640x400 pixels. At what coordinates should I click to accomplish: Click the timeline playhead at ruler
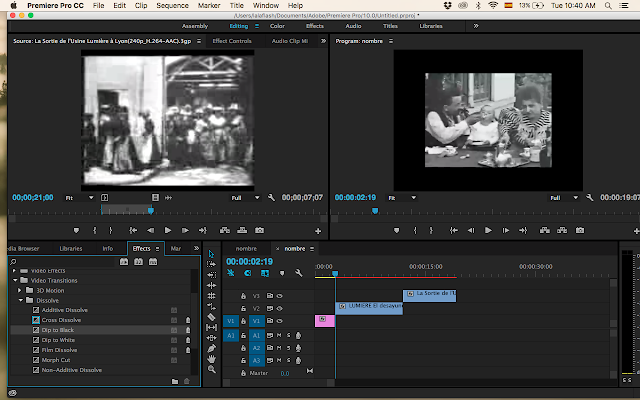point(335,273)
